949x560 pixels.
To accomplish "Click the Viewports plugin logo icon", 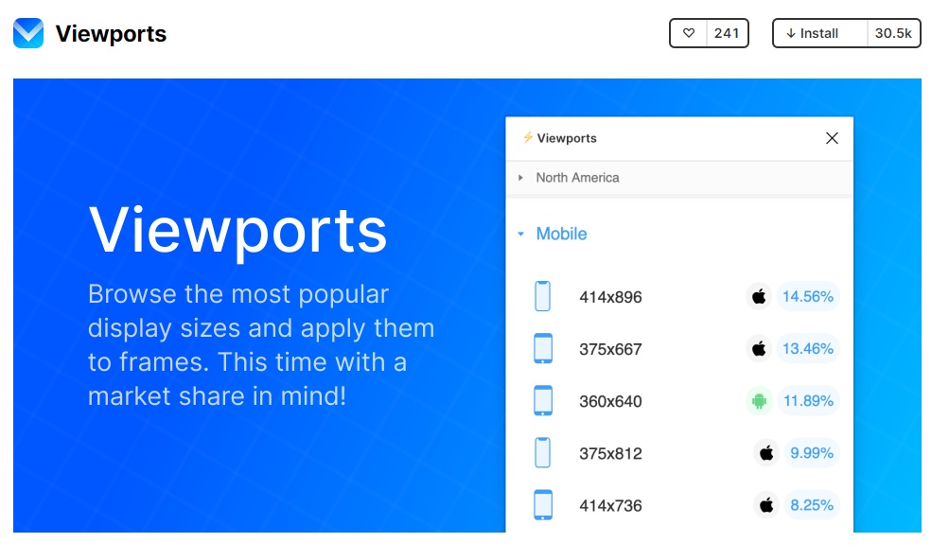I will pos(28,33).
